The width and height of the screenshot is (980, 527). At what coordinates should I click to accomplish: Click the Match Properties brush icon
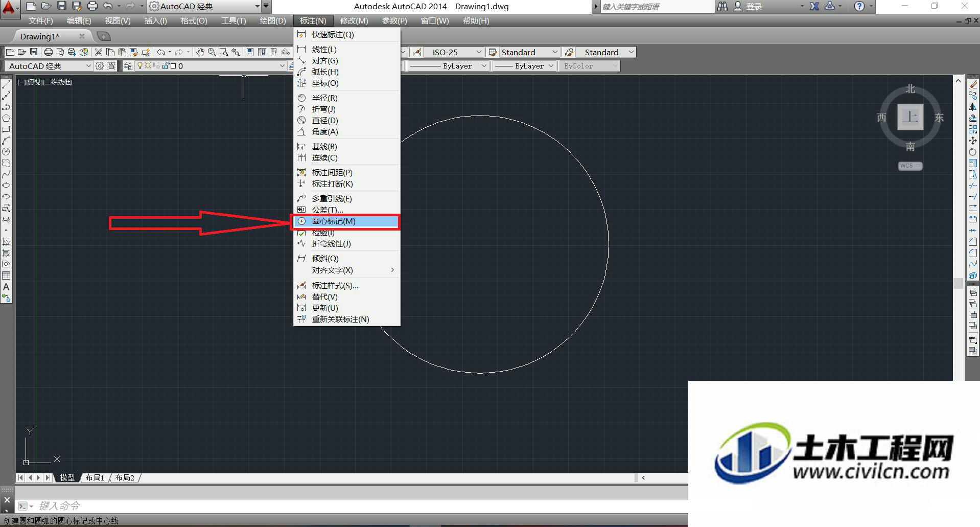click(x=134, y=52)
